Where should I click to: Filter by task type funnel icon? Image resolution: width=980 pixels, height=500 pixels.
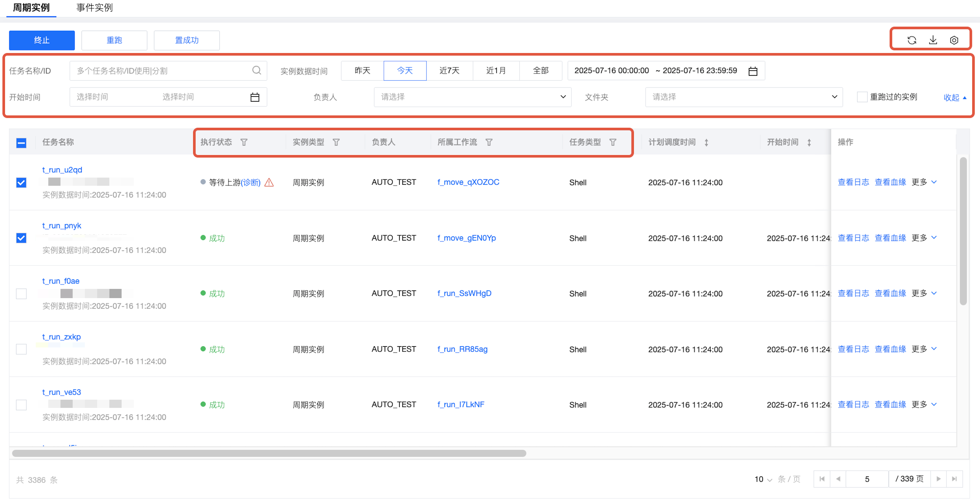[612, 142]
